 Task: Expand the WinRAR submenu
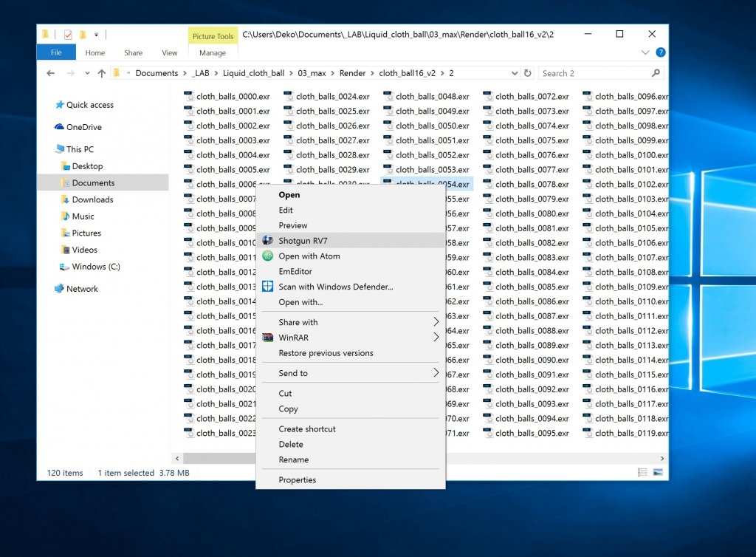(436, 337)
